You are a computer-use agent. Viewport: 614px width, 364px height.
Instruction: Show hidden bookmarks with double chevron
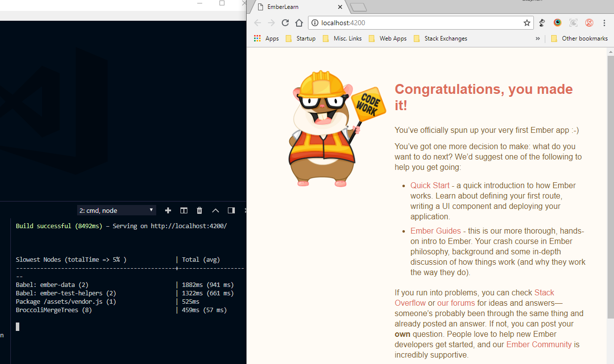pos(538,39)
